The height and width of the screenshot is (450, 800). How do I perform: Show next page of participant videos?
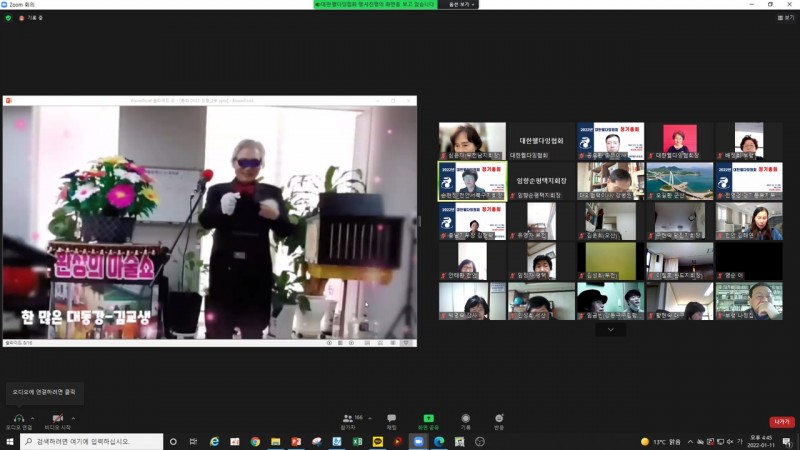(x=610, y=329)
